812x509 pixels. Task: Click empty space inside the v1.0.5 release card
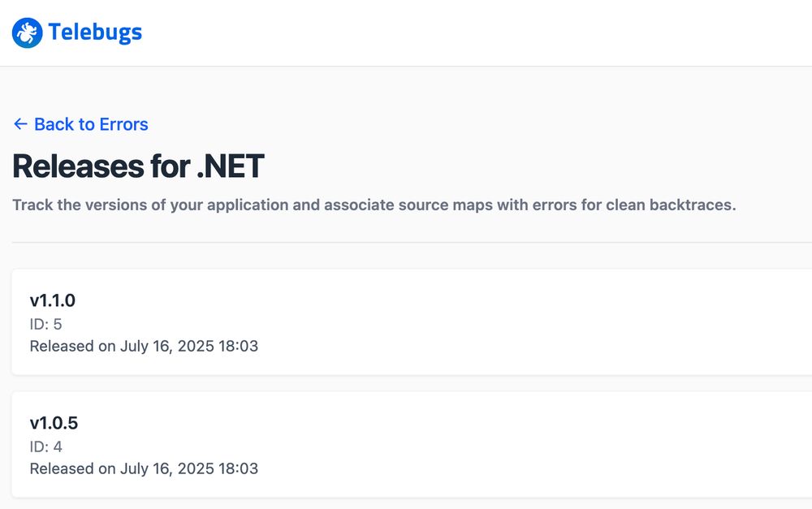tap(518, 445)
